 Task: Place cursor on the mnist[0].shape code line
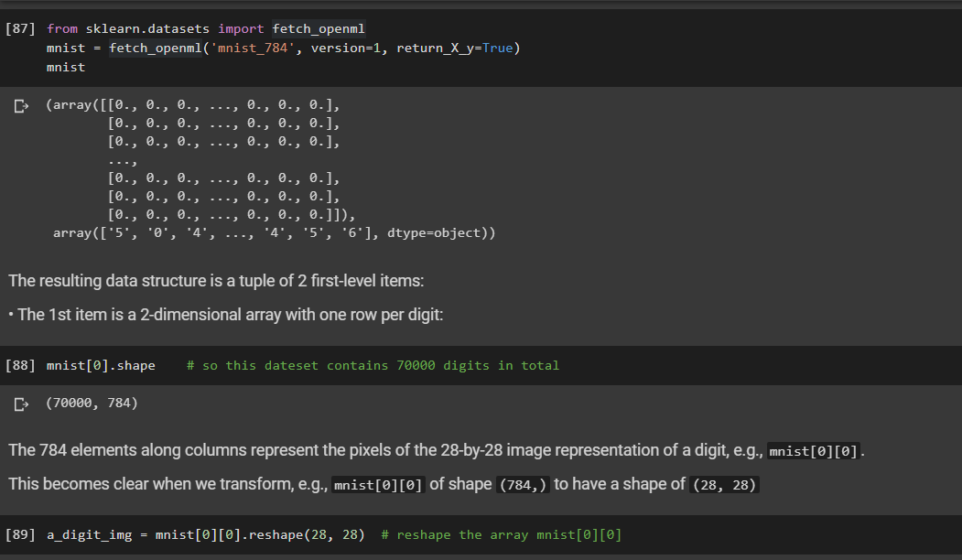[x=100, y=364]
